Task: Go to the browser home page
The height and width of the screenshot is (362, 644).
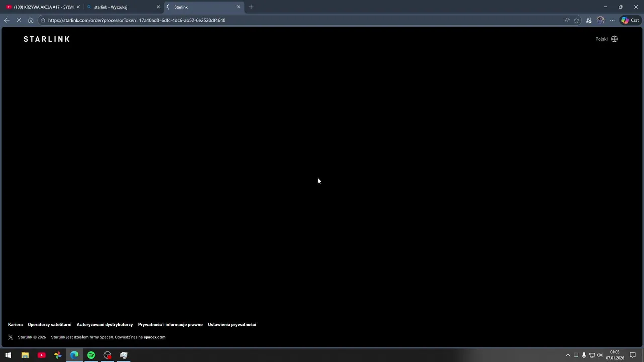Action: (x=31, y=20)
